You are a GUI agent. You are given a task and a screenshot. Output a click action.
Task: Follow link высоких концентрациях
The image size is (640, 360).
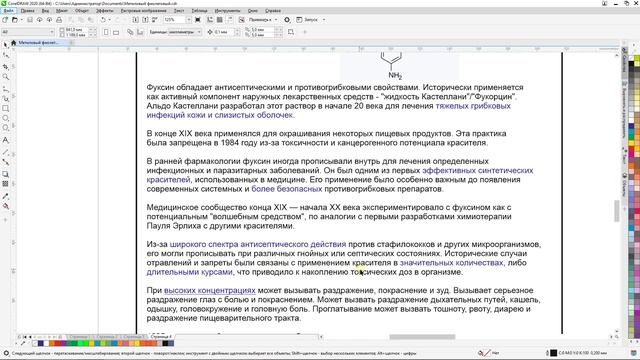210,290
